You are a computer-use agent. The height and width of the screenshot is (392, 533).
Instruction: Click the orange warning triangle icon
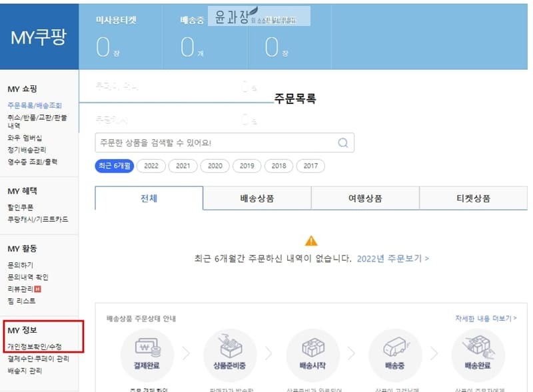[x=311, y=241]
